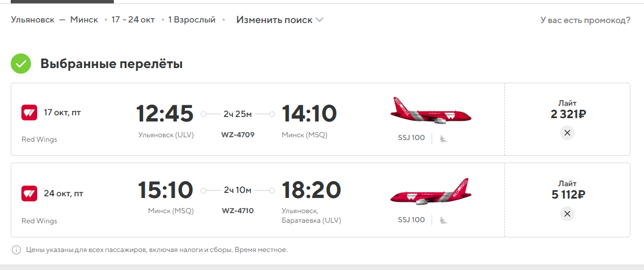Screen dimensions: 644x270
Task: Click the Ульяновск — Минск route text
Action: click(x=55, y=20)
